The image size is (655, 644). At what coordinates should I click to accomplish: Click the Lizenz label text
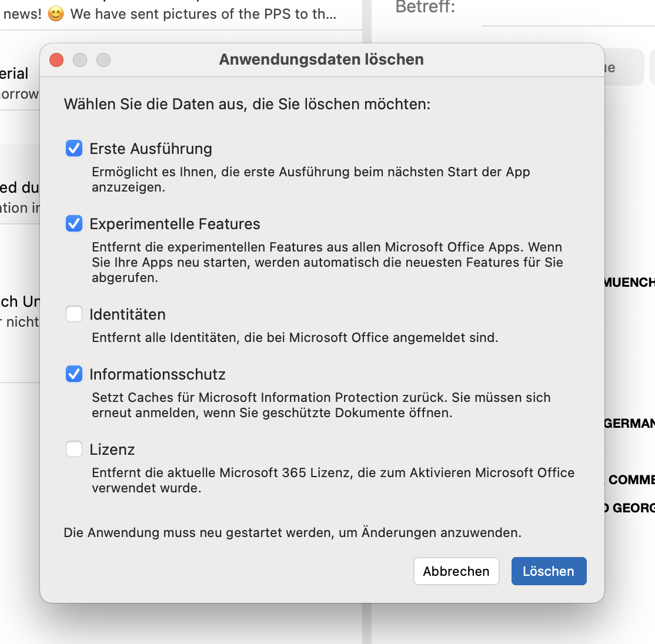pos(112,450)
